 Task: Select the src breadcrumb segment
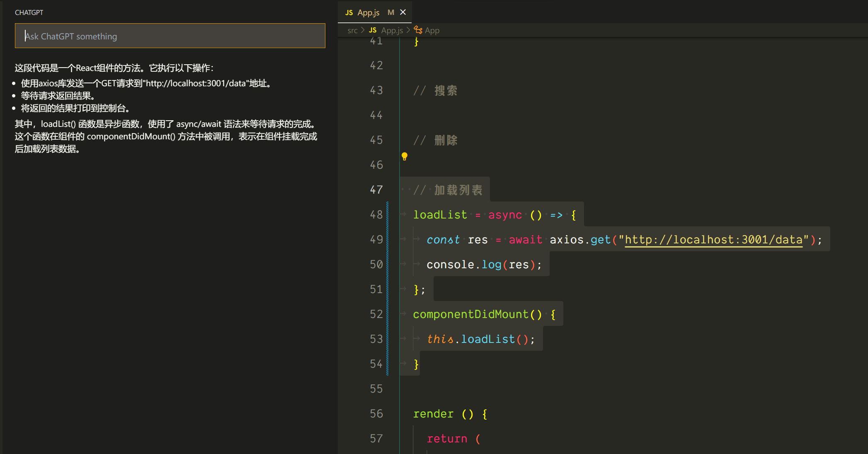click(x=352, y=30)
